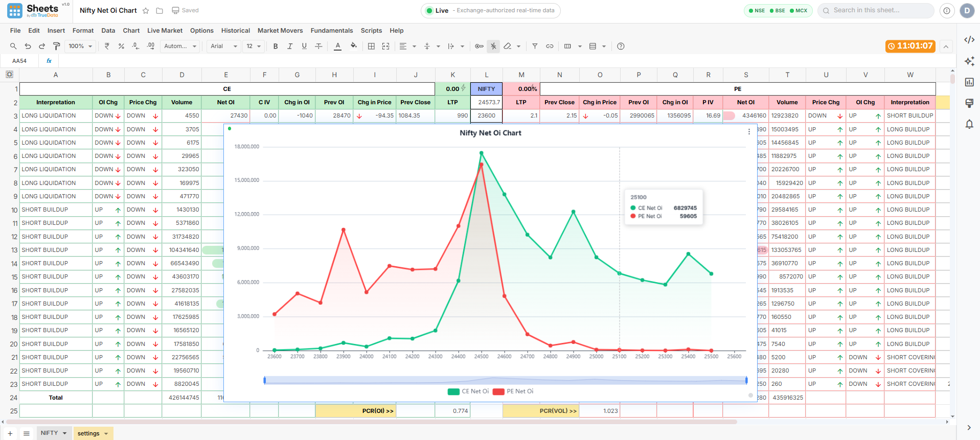Open the zoom 100% dropdown
This screenshot has width=980, height=440.
[x=80, y=46]
